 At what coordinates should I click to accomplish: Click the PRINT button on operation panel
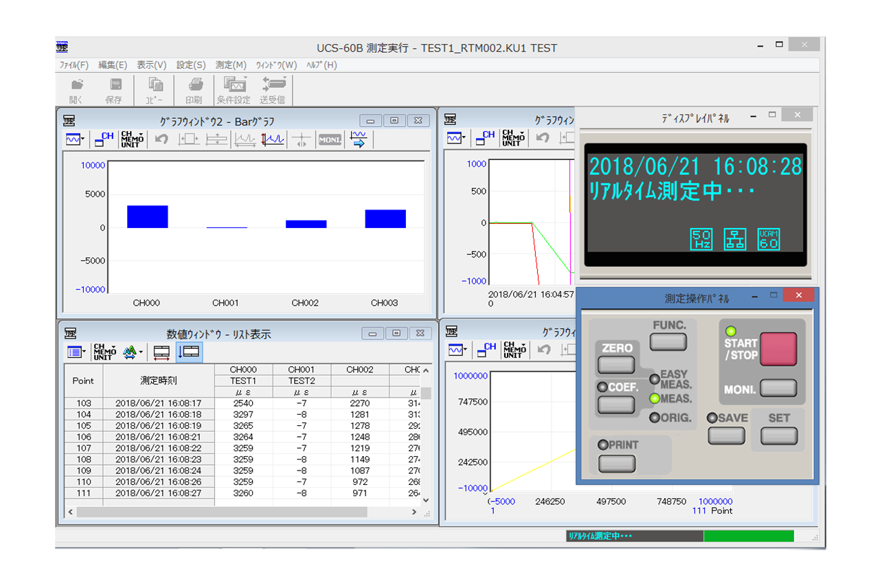click(x=617, y=464)
